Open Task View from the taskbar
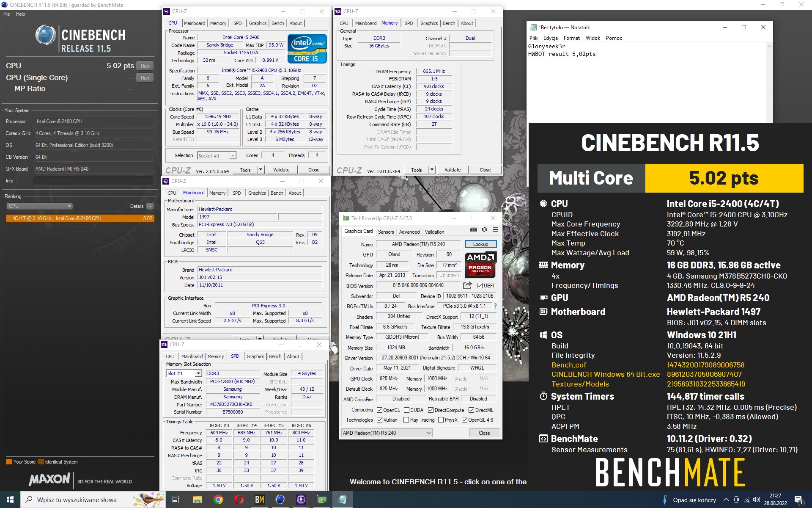 (176, 500)
